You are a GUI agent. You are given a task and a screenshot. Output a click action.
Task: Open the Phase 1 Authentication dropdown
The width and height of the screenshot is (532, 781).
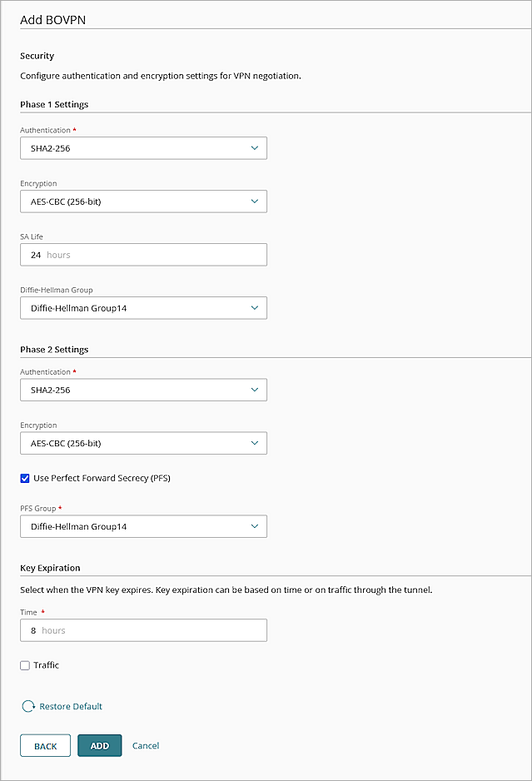[x=143, y=147]
